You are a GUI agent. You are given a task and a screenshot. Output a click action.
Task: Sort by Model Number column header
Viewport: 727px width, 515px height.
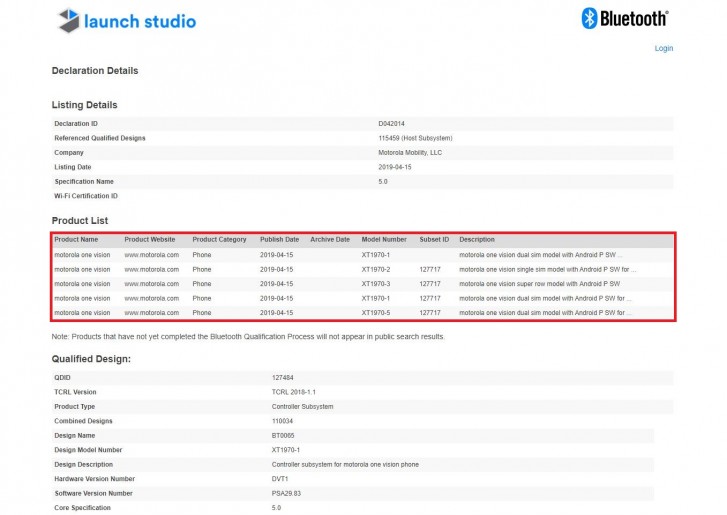[384, 240]
